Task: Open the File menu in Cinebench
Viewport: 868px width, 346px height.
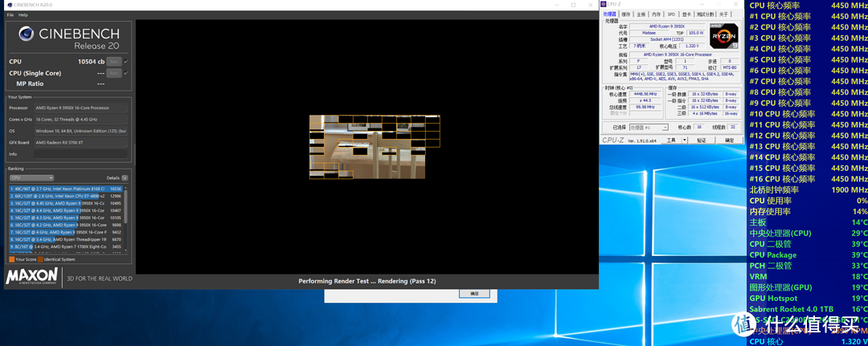Action: (10, 15)
